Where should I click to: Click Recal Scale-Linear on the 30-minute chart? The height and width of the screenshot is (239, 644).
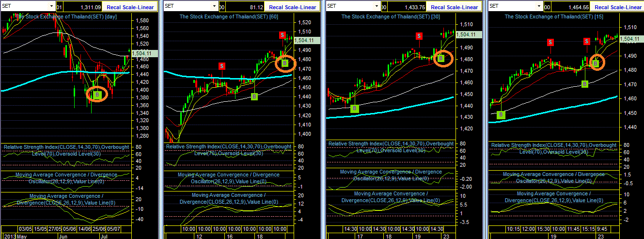pos(455,7)
